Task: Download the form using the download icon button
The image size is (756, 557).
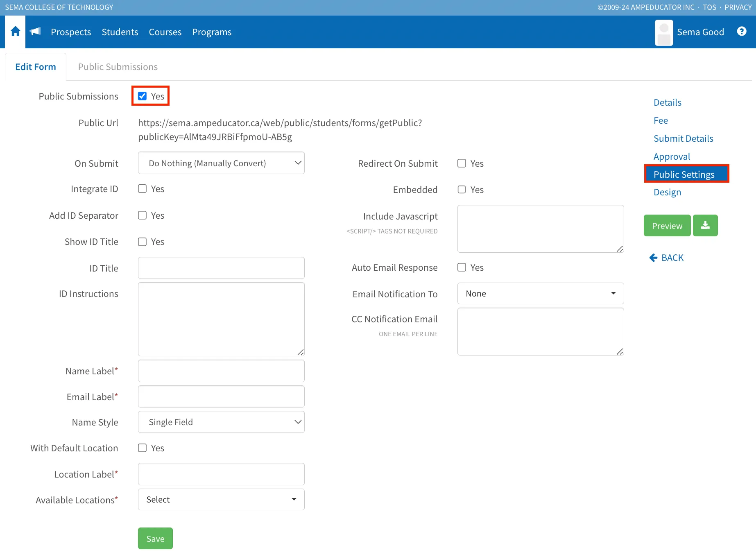Action: [705, 226]
